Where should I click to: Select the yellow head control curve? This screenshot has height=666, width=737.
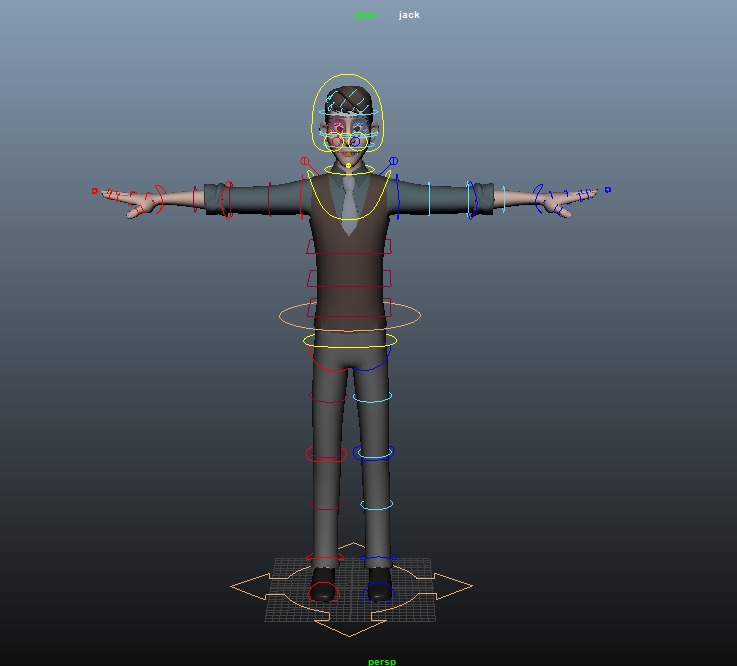pos(348,76)
